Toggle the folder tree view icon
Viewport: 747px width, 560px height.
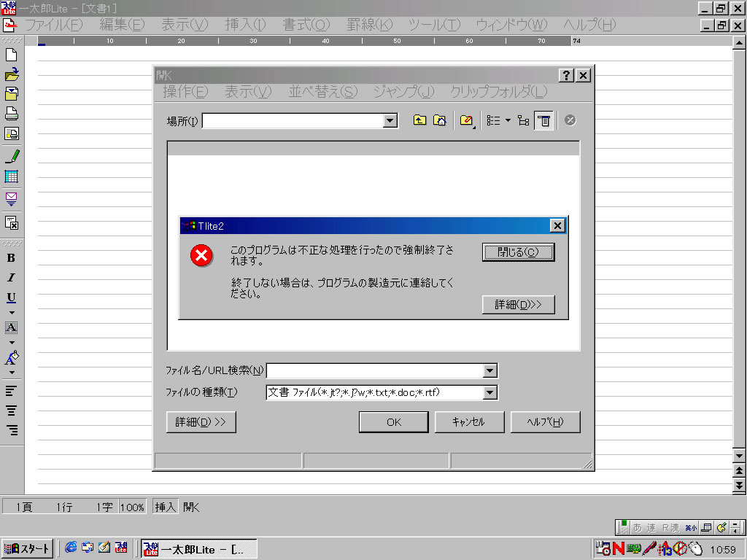point(524,120)
